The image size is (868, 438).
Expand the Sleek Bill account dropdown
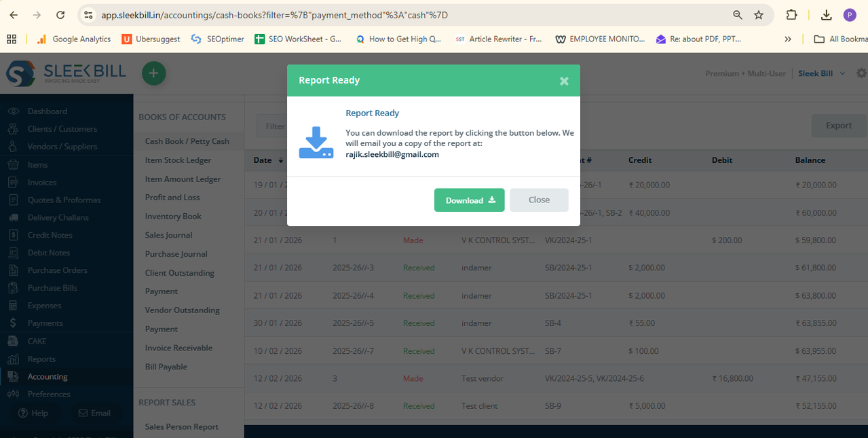click(x=822, y=73)
